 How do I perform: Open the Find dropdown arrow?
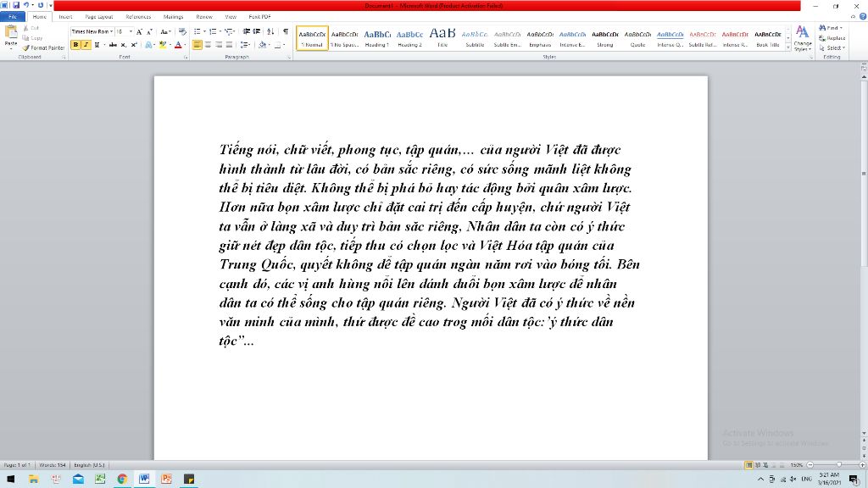(842, 28)
